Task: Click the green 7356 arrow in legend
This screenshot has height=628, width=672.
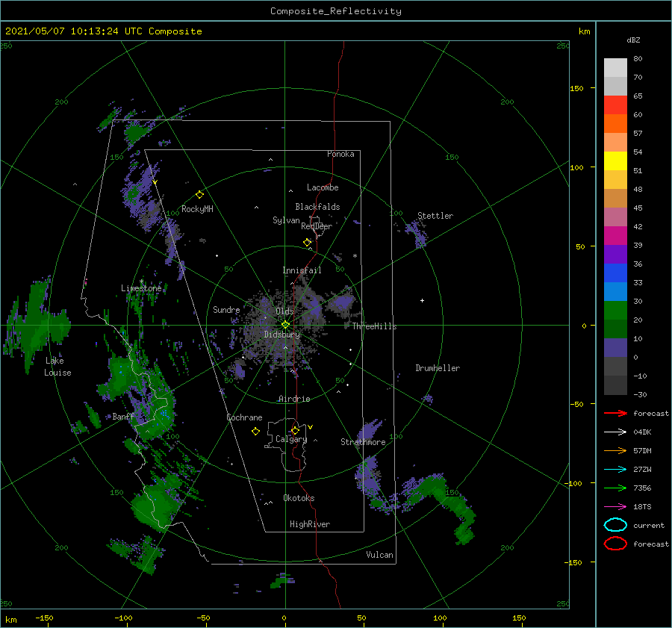Action: point(615,488)
